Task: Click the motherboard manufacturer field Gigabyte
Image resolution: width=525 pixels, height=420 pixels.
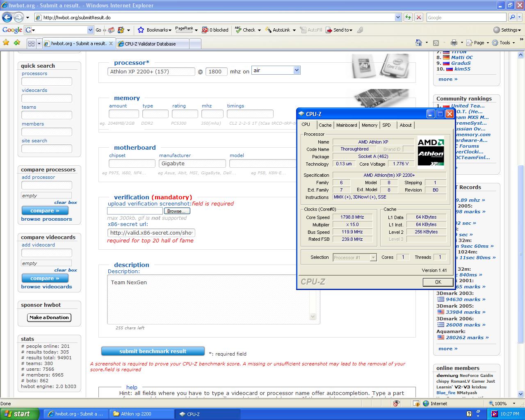Action: [192, 163]
